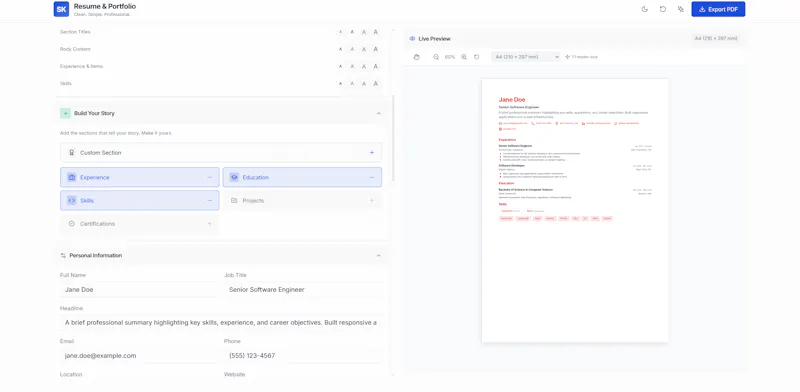The height and width of the screenshot is (392, 800).
Task: Click the green plus icon beside Build Your Story
Action: coord(65,113)
